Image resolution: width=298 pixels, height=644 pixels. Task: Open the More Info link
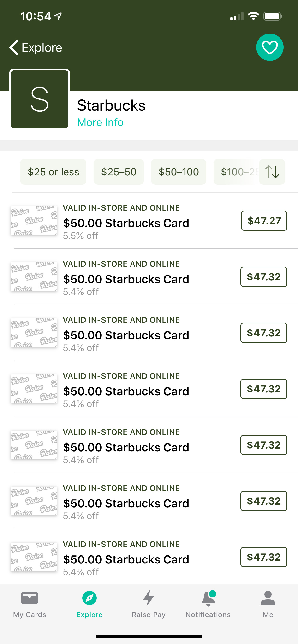(x=100, y=122)
